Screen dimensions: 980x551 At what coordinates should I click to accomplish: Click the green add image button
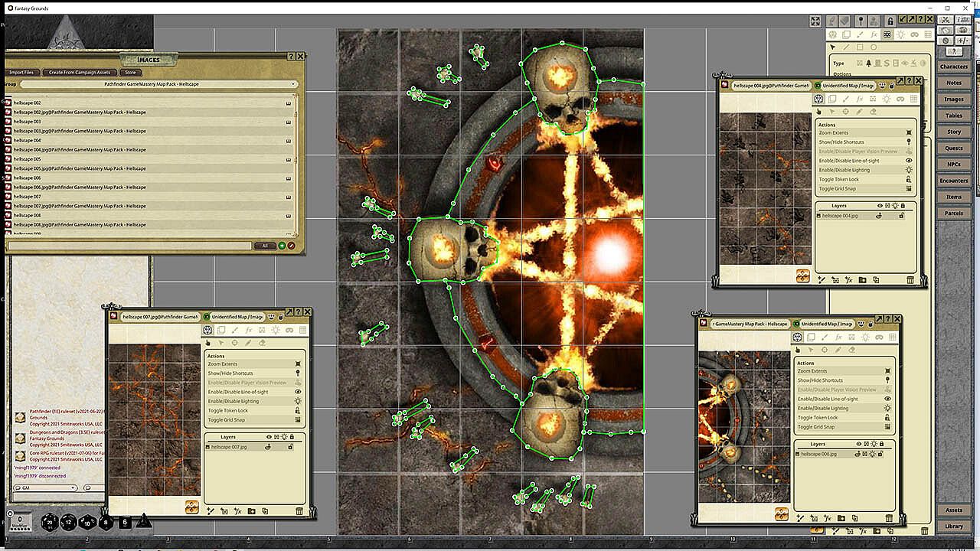pos(282,246)
